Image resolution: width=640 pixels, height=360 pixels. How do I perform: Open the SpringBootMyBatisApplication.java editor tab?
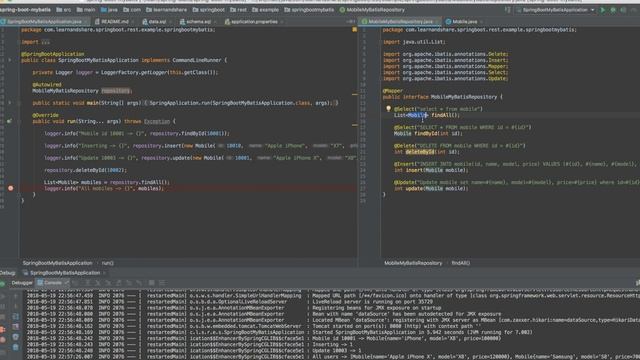[44, 22]
